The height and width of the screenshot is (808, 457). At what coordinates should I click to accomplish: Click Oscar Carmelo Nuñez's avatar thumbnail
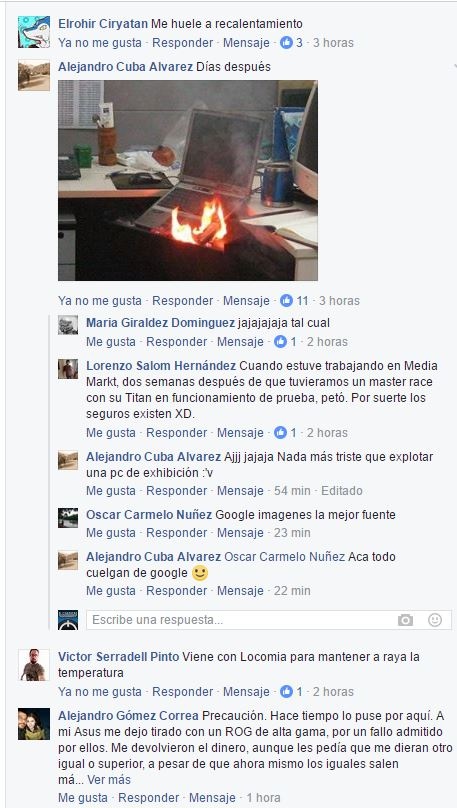point(68,518)
